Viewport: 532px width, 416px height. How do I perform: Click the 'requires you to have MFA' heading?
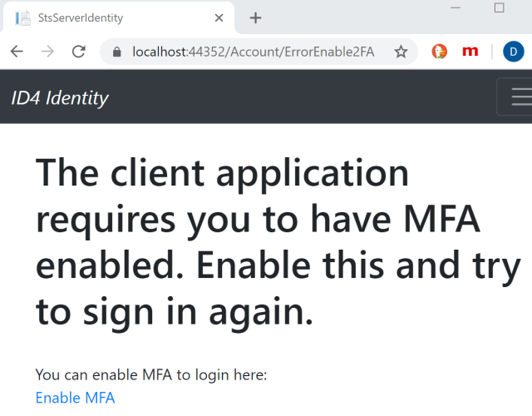click(258, 220)
